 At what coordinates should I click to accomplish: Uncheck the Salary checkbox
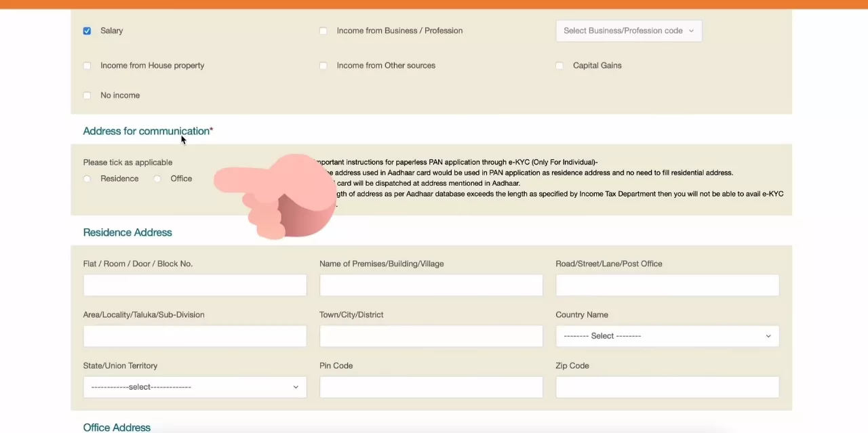(x=87, y=31)
